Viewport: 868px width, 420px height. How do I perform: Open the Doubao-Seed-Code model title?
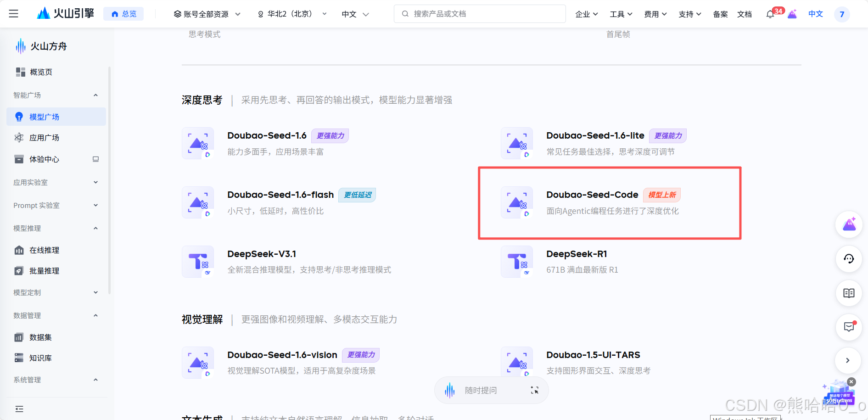click(x=592, y=195)
